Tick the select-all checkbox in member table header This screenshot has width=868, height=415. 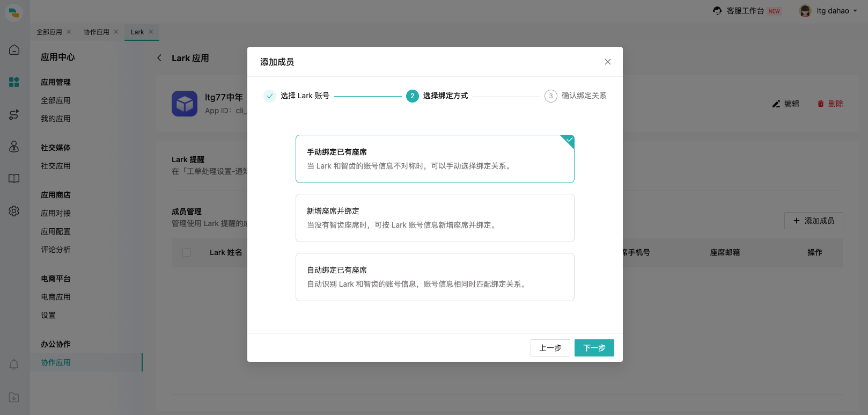187,252
